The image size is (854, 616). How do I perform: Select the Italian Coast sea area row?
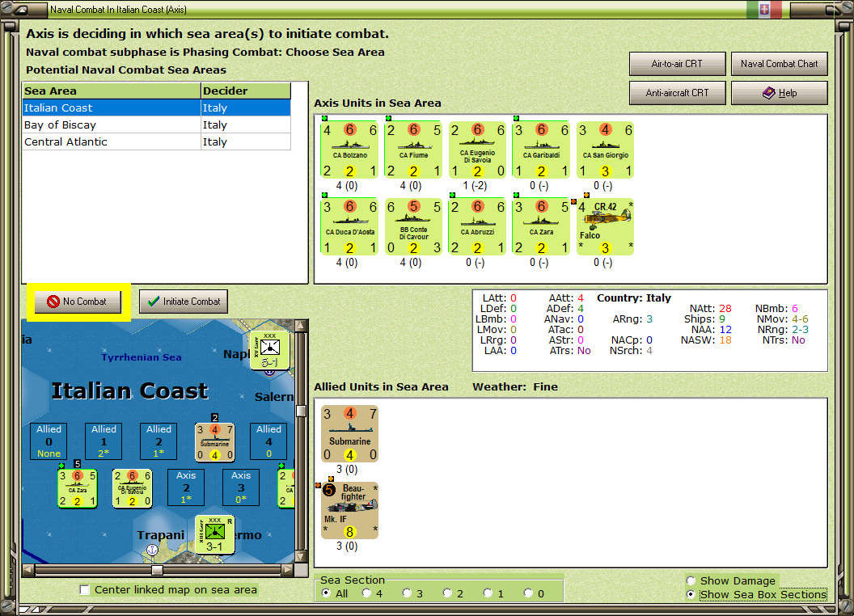click(x=156, y=108)
